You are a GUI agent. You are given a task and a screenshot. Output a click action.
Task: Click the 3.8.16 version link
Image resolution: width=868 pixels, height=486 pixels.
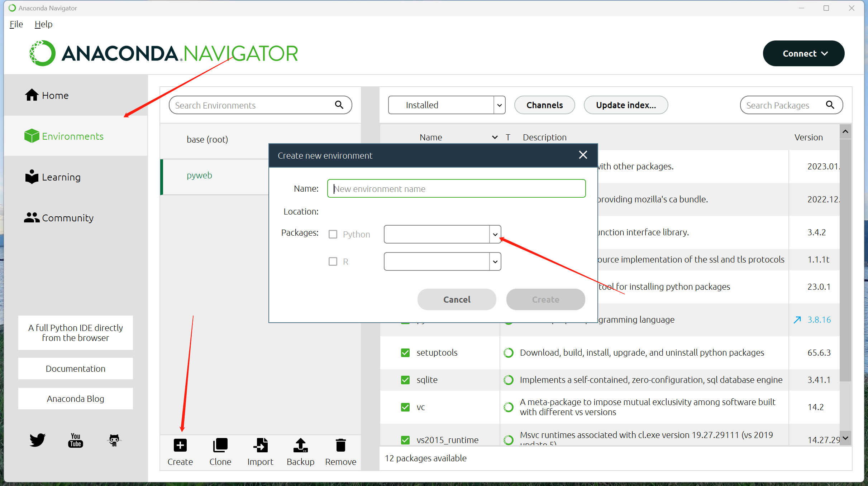point(819,319)
